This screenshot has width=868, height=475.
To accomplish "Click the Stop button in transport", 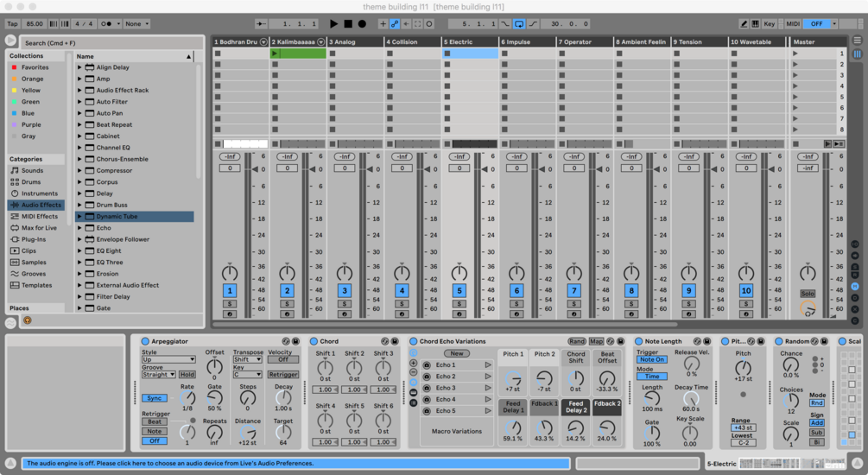I will [x=348, y=24].
